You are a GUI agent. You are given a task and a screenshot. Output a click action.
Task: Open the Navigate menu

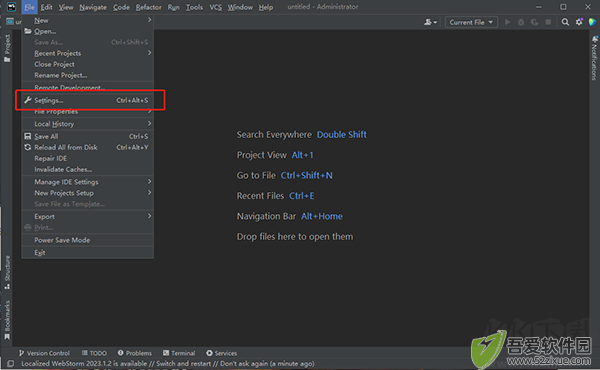tap(93, 7)
